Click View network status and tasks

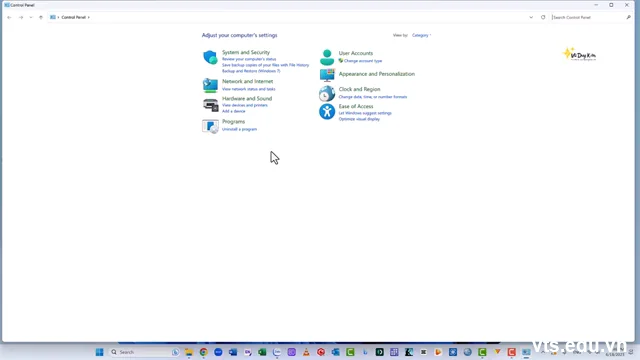[x=249, y=89]
